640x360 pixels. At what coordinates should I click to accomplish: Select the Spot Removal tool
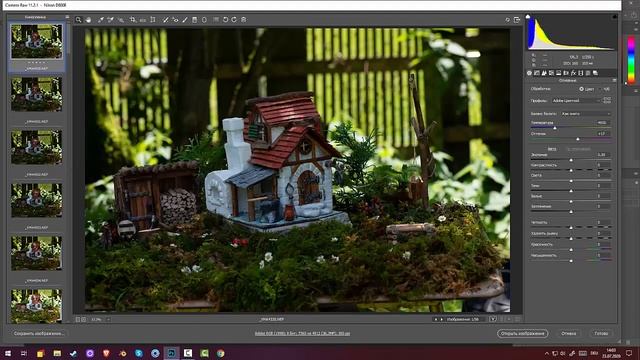tap(165, 20)
